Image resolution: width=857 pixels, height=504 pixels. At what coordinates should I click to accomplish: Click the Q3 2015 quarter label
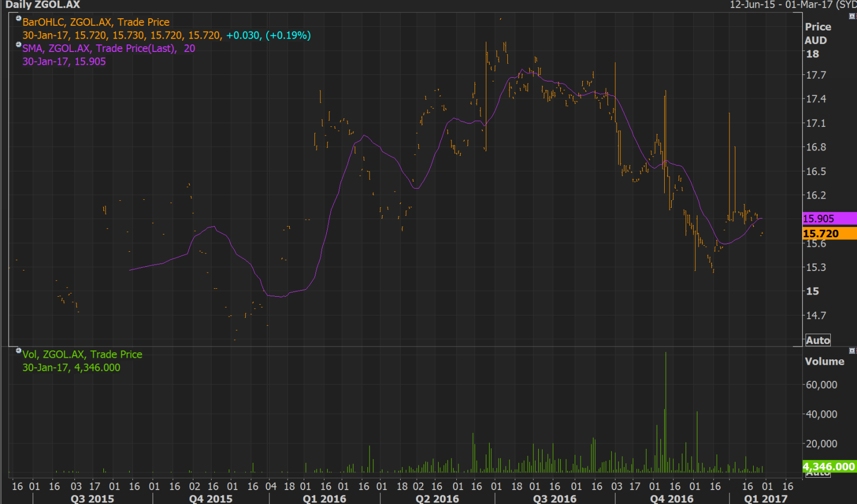pyautogui.click(x=92, y=499)
